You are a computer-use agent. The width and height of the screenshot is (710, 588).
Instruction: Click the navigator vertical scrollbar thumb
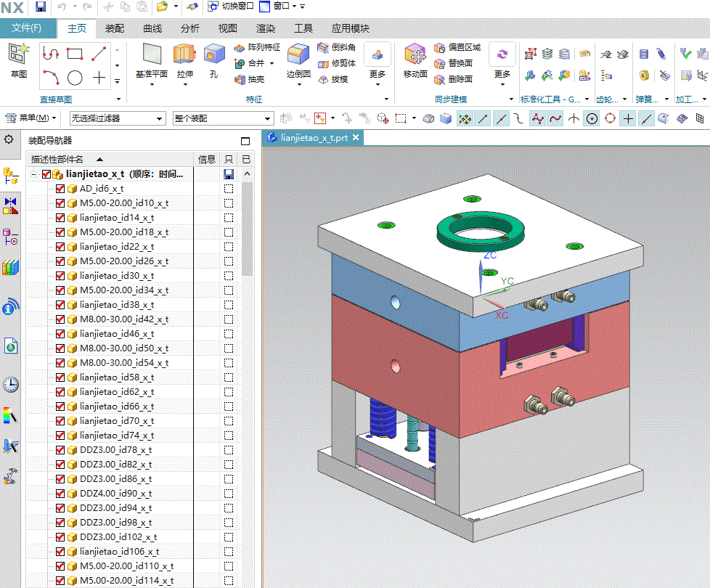(247, 229)
